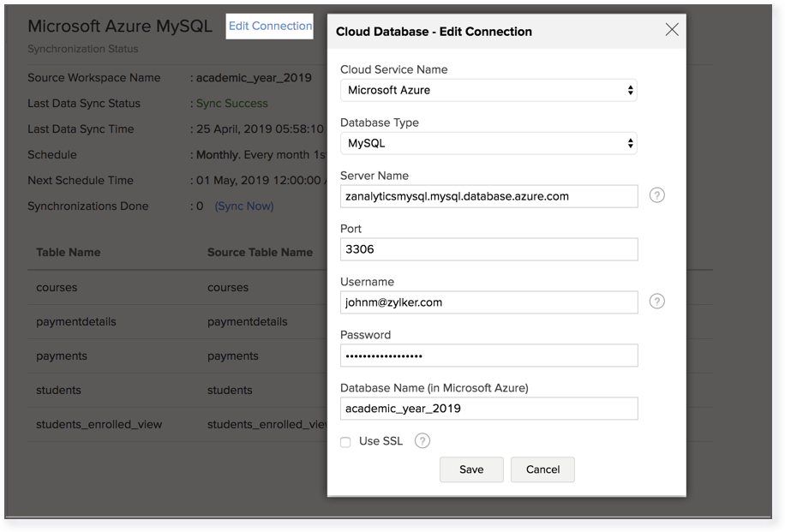The image size is (785, 532).
Task: Click the source table cell in the payments row
Action: click(x=233, y=356)
